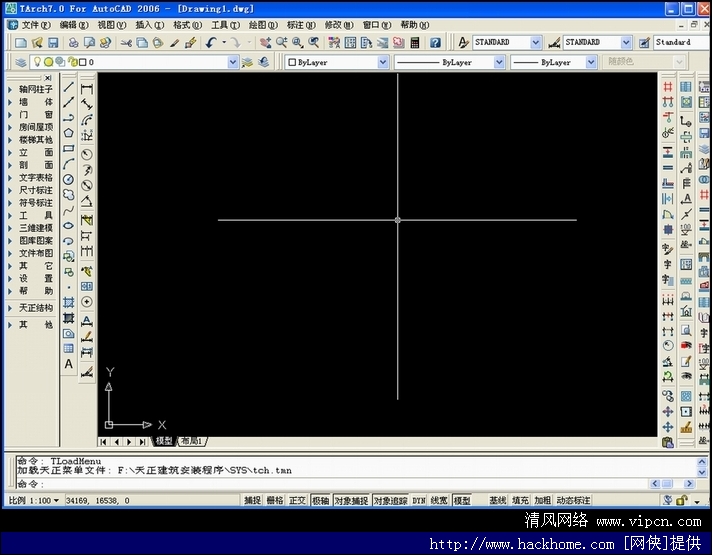Image resolution: width=712 pixels, height=555 pixels.
Task: Select the Ellipse draw tool
Action: 69,226
